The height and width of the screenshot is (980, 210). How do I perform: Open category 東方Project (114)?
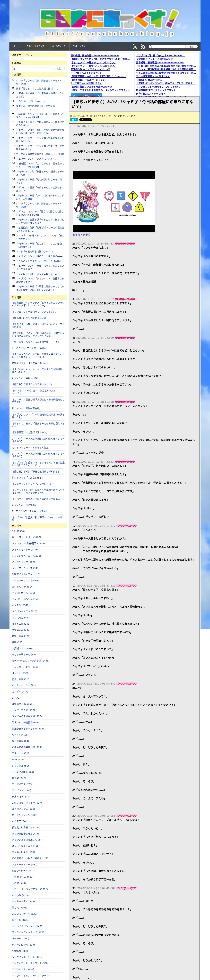pos(22,797)
